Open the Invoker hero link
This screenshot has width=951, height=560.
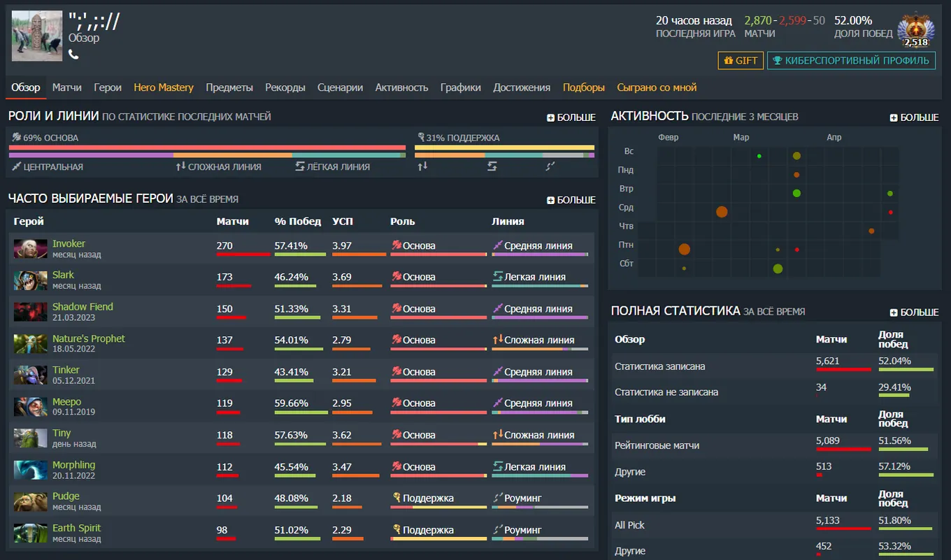(69, 243)
